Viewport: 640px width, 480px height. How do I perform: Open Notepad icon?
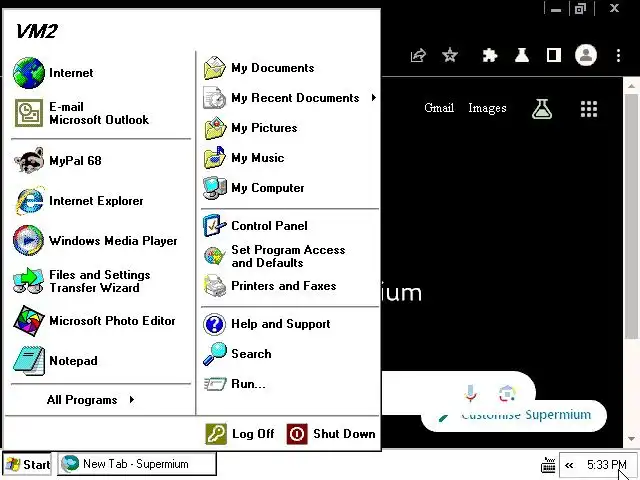click(29, 361)
